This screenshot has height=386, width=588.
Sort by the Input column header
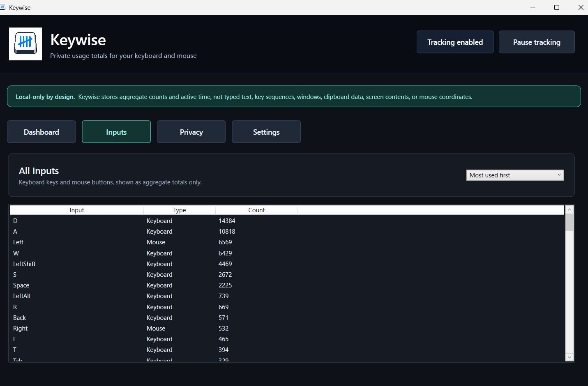(77, 210)
